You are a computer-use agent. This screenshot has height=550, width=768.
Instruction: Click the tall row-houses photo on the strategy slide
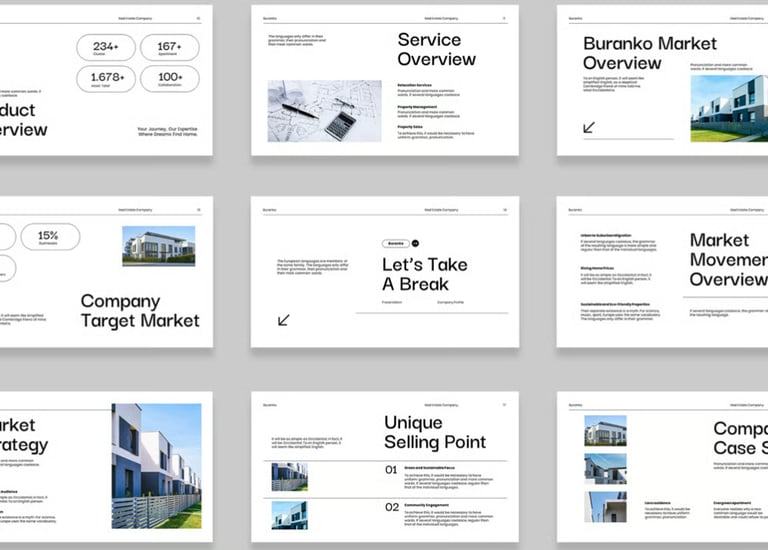156,466
